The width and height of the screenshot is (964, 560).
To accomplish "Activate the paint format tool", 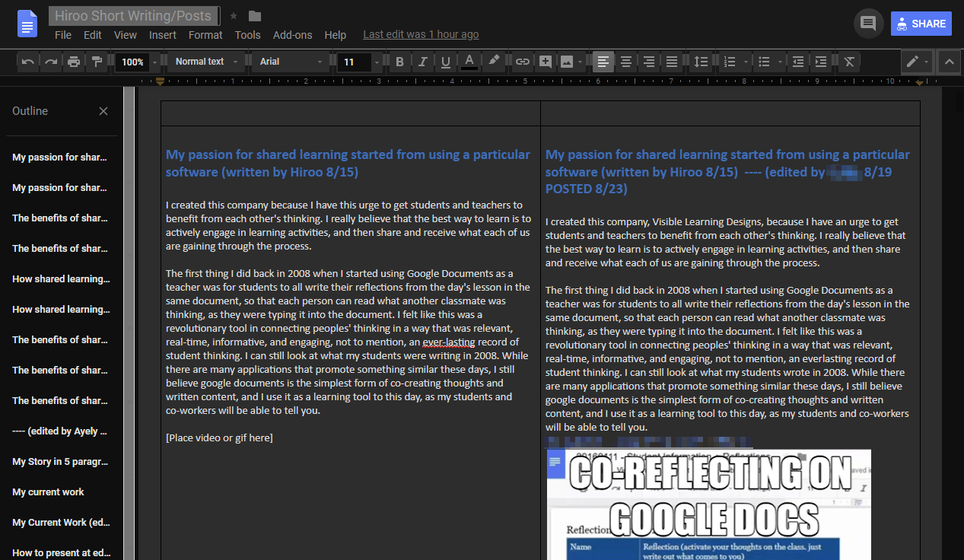I will click(97, 62).
